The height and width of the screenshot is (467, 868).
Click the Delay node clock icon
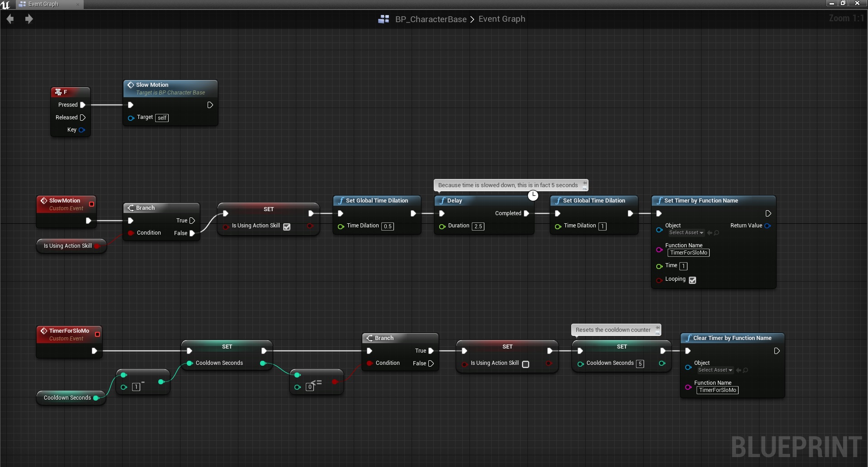tap(533, 195)
